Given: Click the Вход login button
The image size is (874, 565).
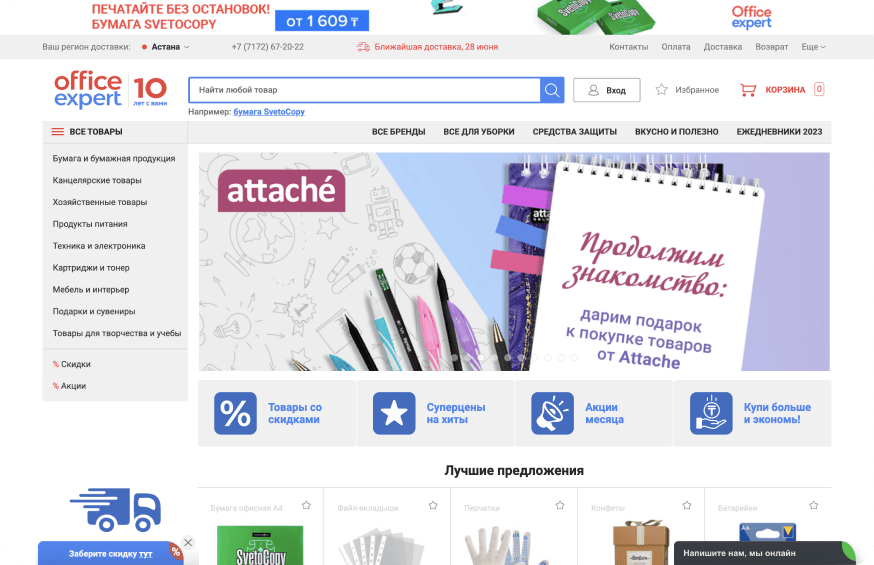Looking at the screenshot, I should [606, 90].
